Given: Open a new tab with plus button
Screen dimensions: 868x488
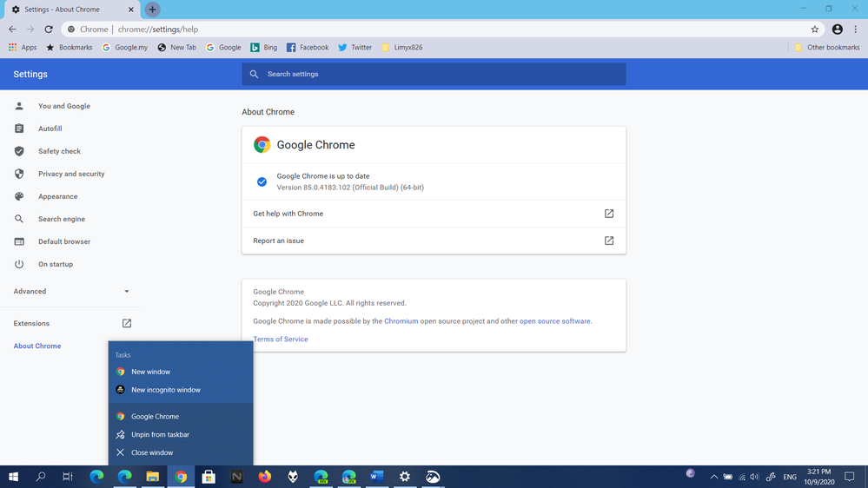Looking at the screenshot, I should (152, 10).
